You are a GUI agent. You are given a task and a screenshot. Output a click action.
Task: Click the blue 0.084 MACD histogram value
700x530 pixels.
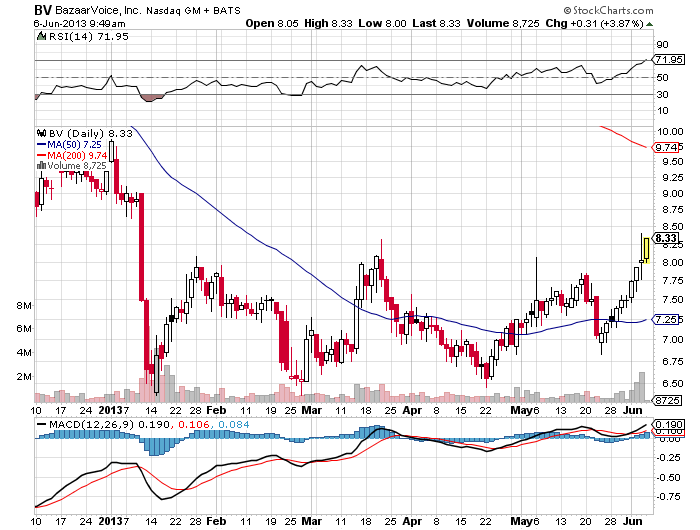coord(233,424)
